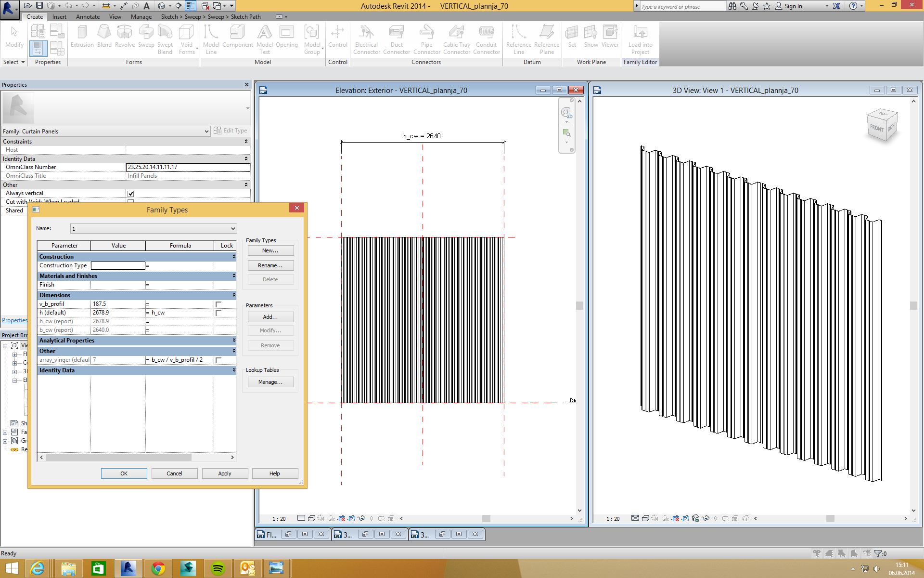
Task: Open the Family: Curtain Panels type selector
Action: [206, 131]
